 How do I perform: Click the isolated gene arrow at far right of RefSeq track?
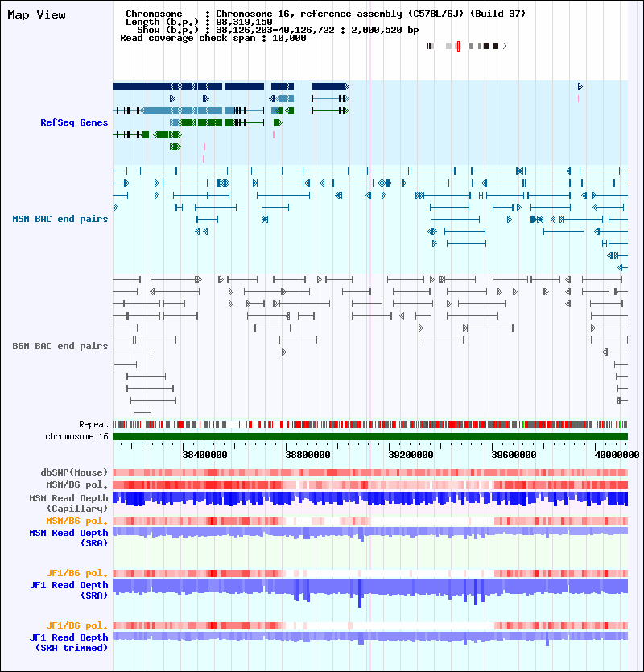pos(580,87)
